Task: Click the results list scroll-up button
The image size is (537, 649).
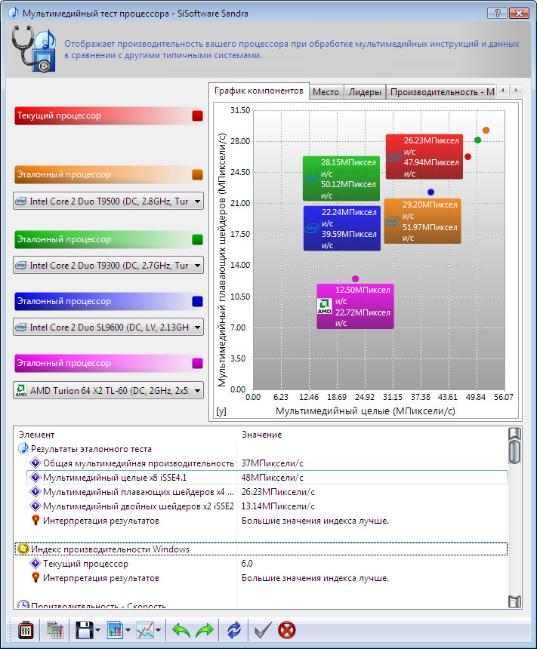Action: pyautogui.click(x=514, y=434)
